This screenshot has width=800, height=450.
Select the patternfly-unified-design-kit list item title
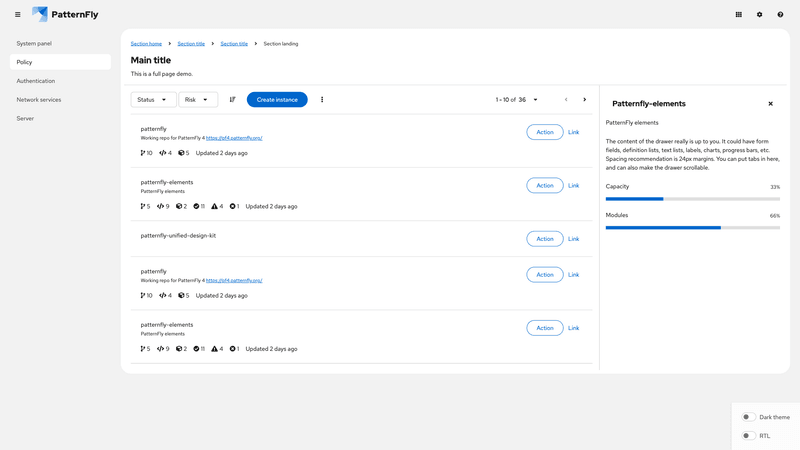pyautogui.click(x=178, y=236)
